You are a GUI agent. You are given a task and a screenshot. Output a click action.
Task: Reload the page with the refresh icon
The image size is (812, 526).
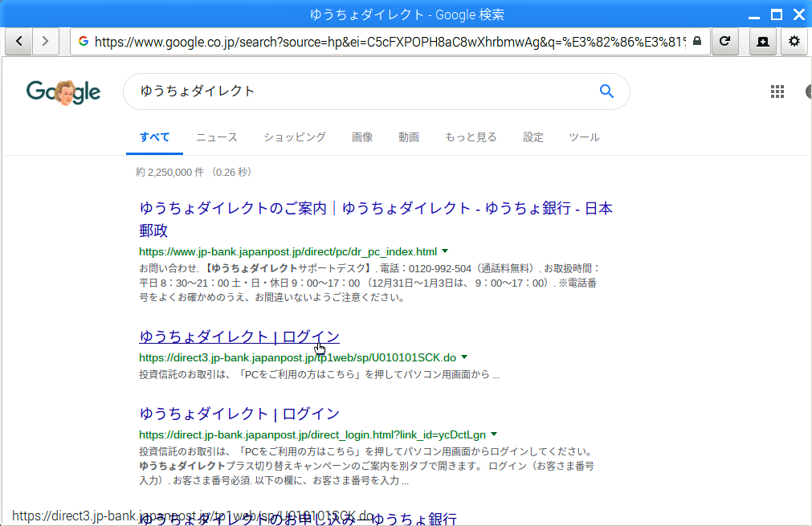coord(725,41)
